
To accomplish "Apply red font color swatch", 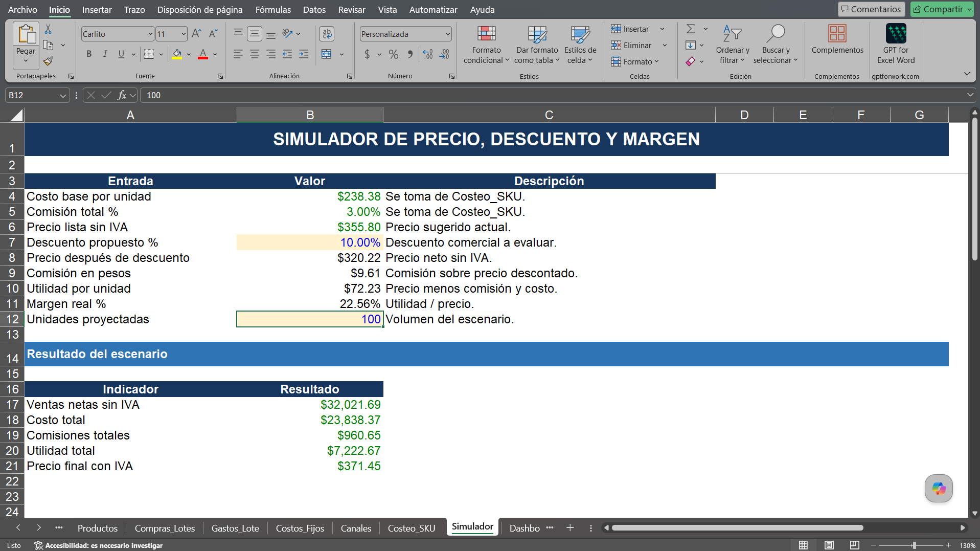I will 203,54.
